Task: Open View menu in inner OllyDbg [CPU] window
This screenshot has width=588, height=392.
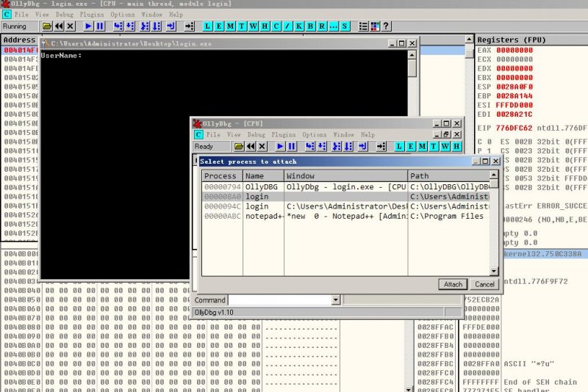Action: pos(234,135)
